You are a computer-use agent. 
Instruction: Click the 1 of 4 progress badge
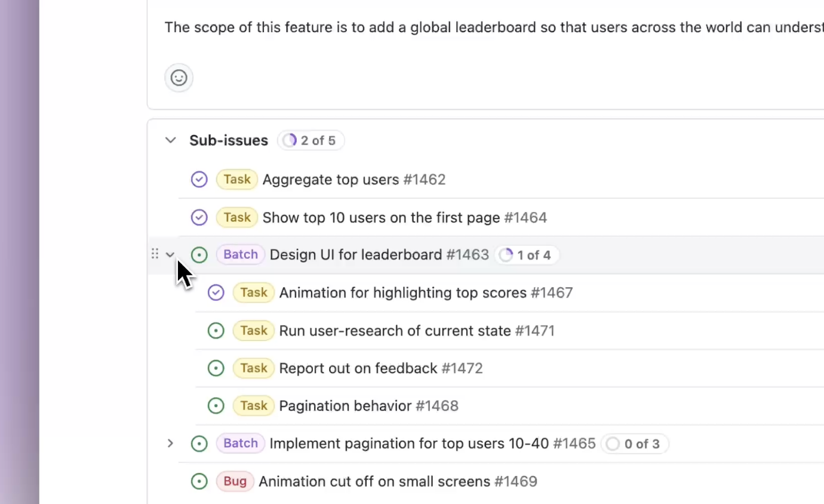pos(526,255)
